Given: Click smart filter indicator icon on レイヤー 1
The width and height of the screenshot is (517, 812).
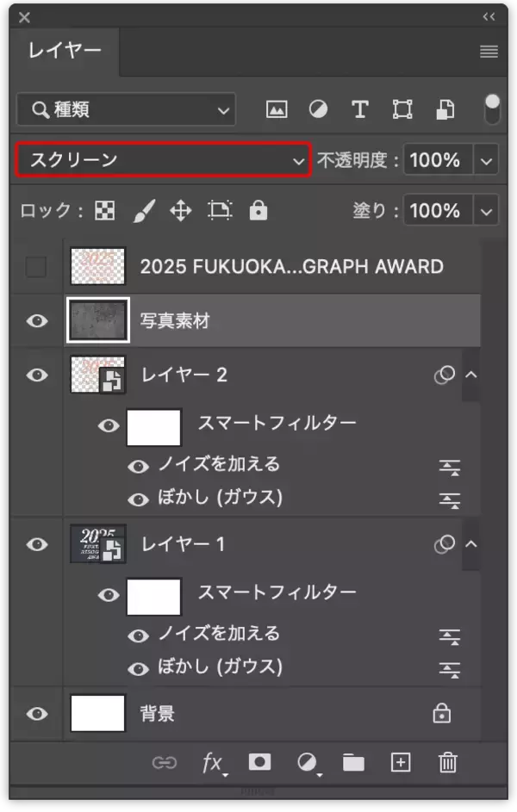Looking at the screenshot, I should pyautogui.click(x=445, y=544).
